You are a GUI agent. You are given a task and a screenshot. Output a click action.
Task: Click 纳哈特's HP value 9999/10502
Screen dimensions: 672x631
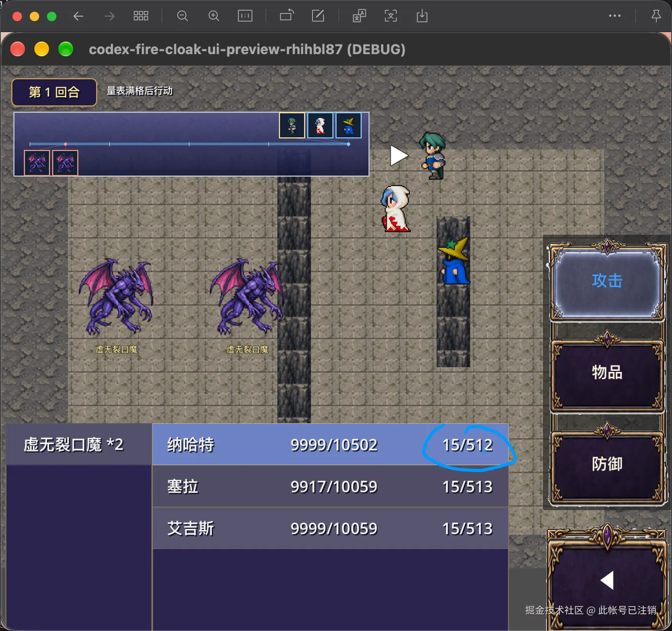[334, 445]
